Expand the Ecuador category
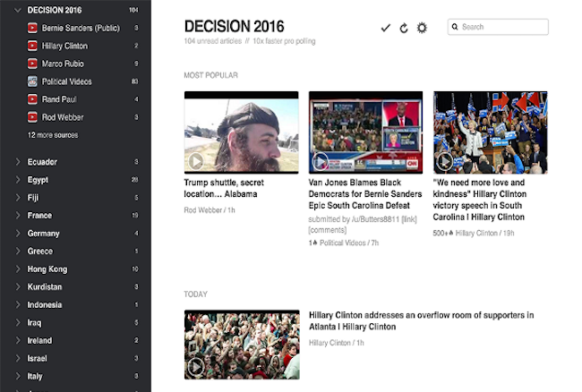Viewport: 582px width, 392px height. point(17,162)
